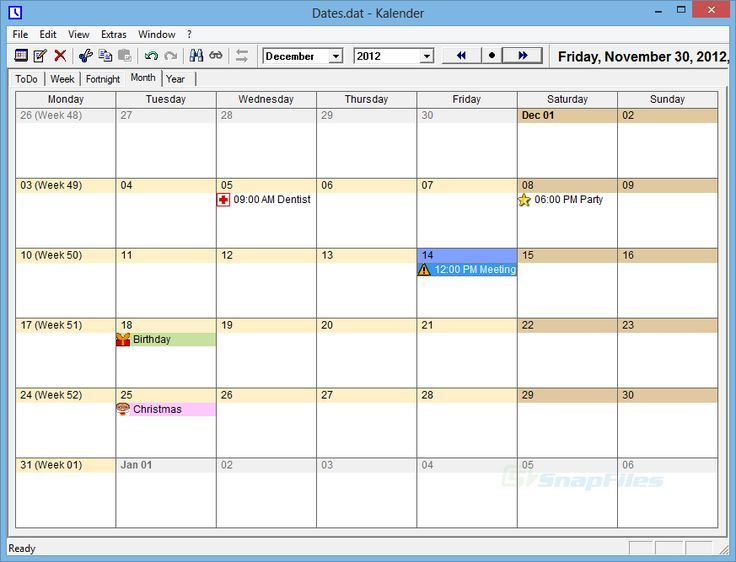Select the Jan 01 day header
This screenshot has width=736, height=562.
coord(166,465)
